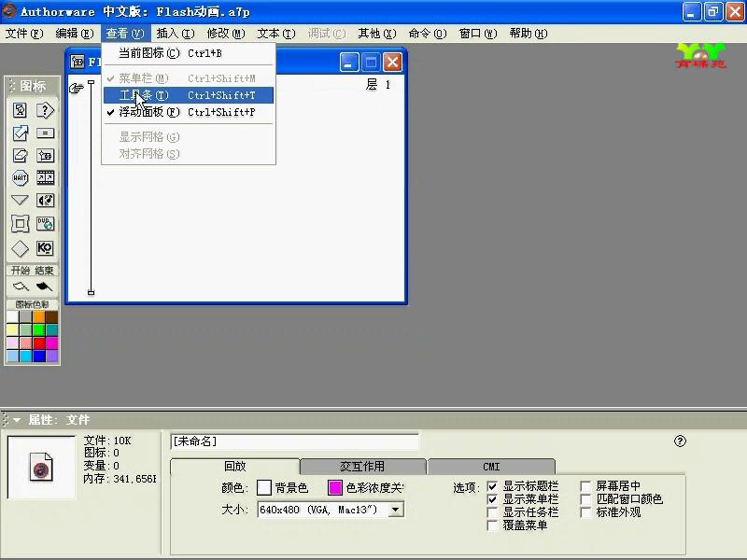
Task: Pick teal in the 图标色彩 palette
Action: coord(51,330)
